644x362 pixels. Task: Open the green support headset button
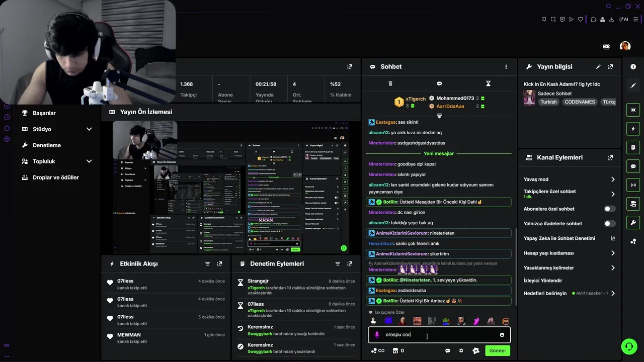(628, 346)
